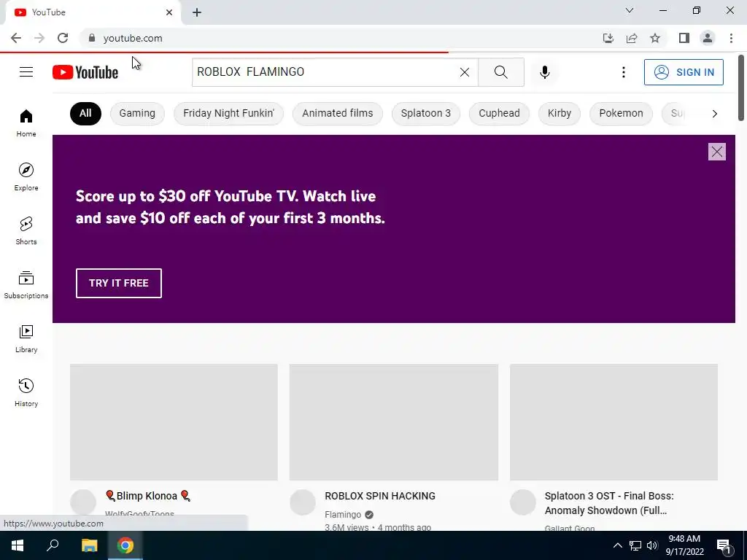747x560 pixels.
Task: Click the install app icon in address bar
Action: coord(608,38)
